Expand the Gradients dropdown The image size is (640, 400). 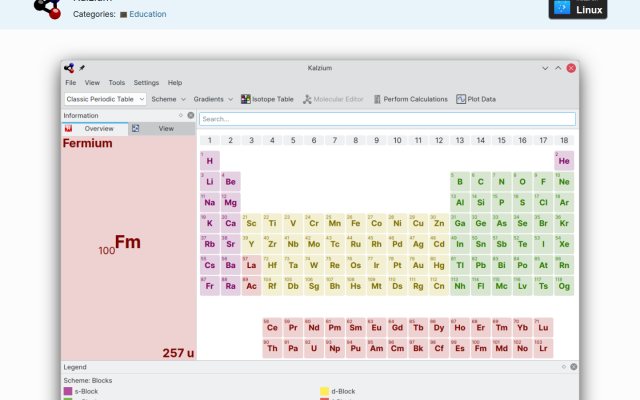point(213,99)
